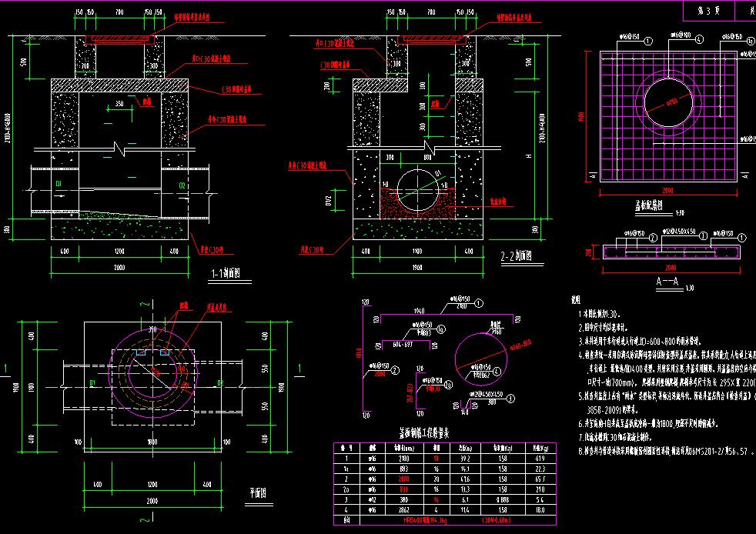Click the "第 3 页" page number box
Screen dimensions: 756x534
pyautogui.click(x=709, y=11)
